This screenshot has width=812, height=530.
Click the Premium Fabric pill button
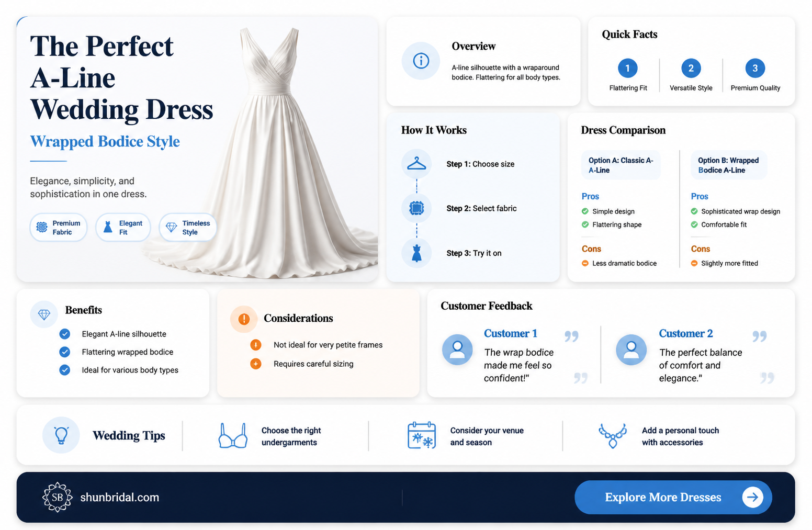point(58,228)
